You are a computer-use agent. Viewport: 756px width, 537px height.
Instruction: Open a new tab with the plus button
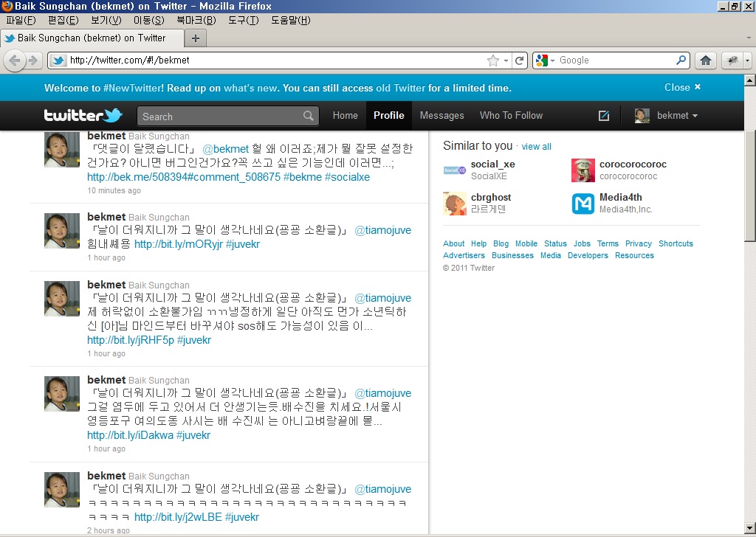click(x=195, y=38)
